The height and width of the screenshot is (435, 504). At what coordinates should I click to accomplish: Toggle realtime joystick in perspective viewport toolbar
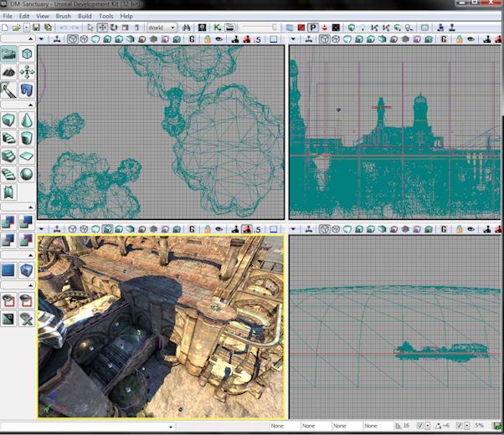click(57, 229)
